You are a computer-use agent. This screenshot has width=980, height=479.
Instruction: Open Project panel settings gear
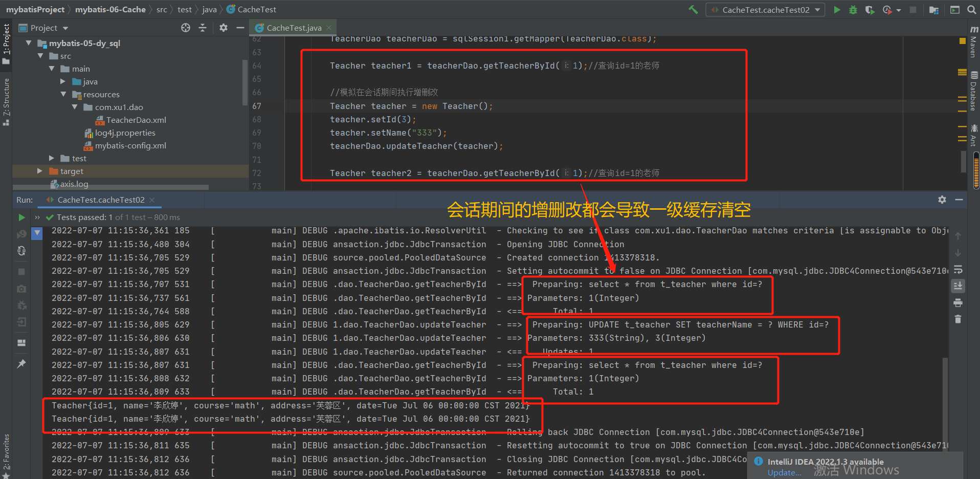pyautogui.click(x=224, y=28)
